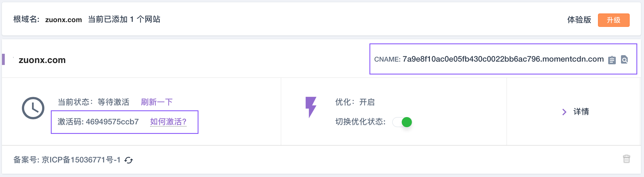
Task: Click the 刷新一下 link
Action: [157, 102]
